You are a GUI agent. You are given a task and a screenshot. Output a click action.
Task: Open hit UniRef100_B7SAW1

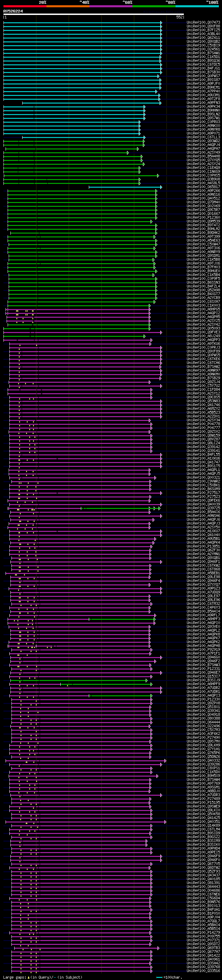(203, 53)
